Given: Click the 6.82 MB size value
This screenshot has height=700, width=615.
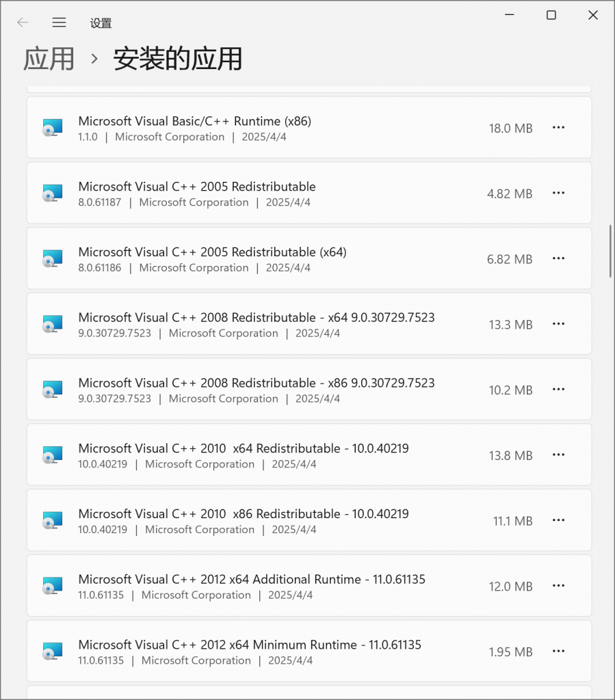Looking at the screenshot, I should pos(510,259).
